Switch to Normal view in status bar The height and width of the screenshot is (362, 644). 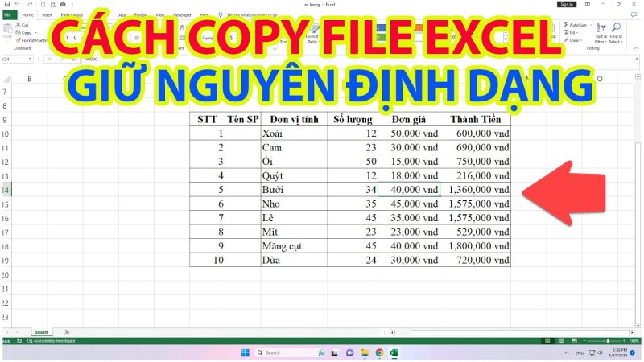click(x=547, y=340)
